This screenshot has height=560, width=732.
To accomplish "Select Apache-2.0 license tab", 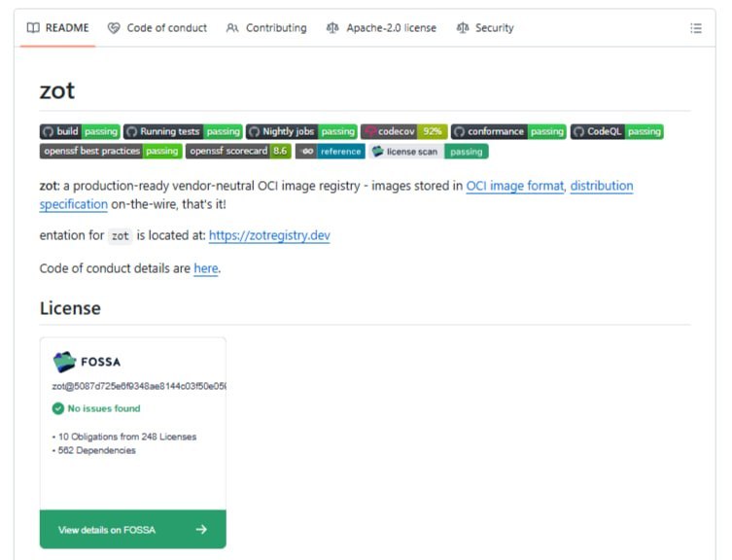I will pos(381,28).
